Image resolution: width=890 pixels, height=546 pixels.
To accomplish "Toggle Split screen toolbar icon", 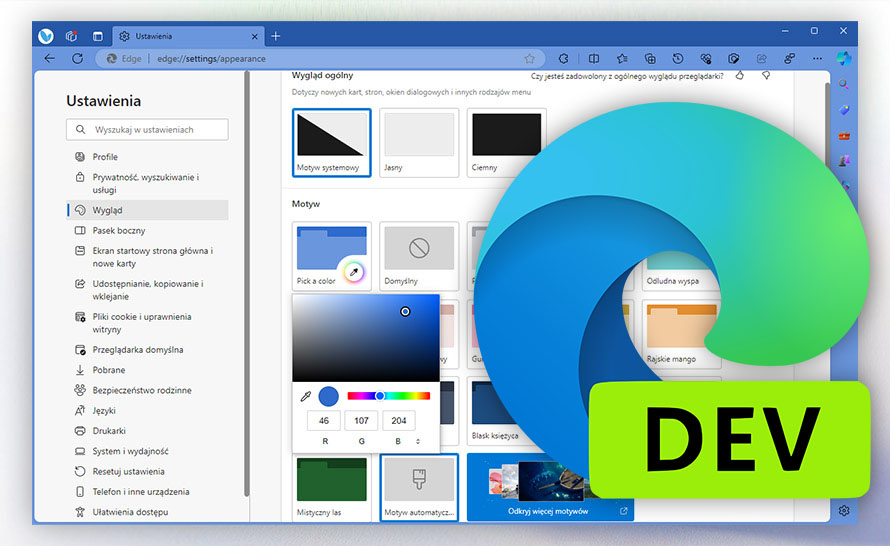I will click(x=594, y=58).
